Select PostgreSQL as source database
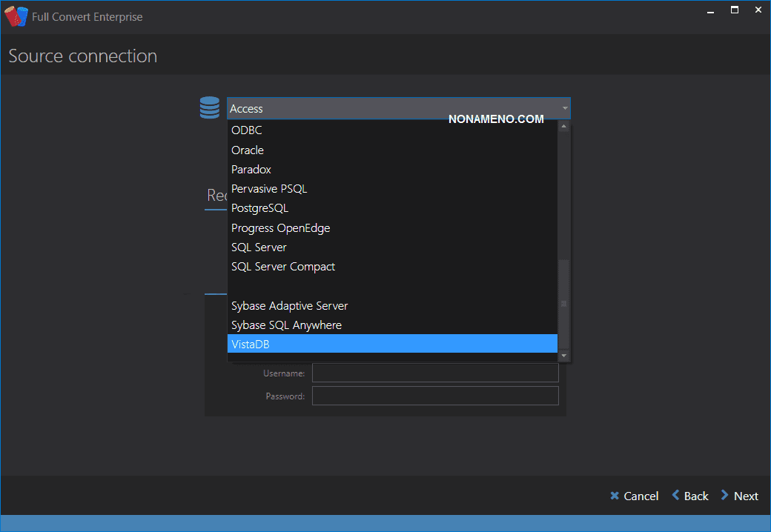The width and height of the screenshot is (771, 532). pos(259,208)
